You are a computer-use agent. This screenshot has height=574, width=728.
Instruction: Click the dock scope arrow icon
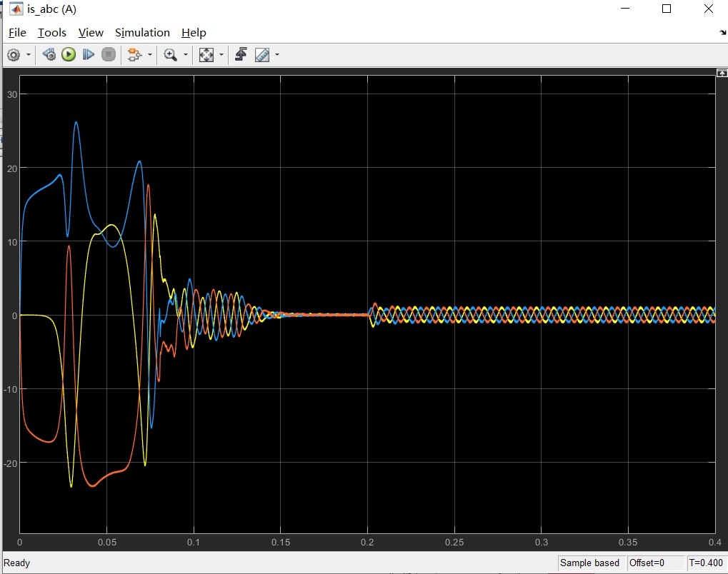click(x=722, y=32)
